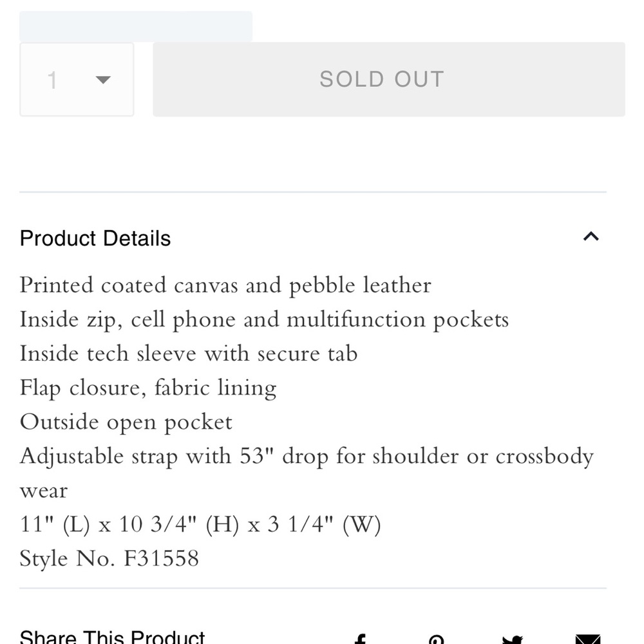This screenshot has width=644, height=644.
Task: Click the word wear in details
Action: (44, 491)
